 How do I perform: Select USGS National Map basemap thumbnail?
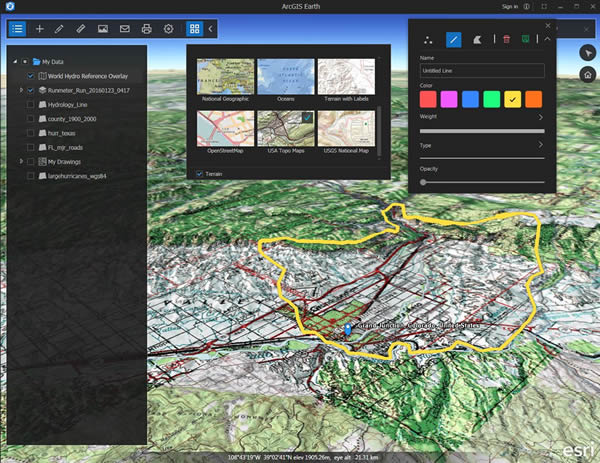346,129
